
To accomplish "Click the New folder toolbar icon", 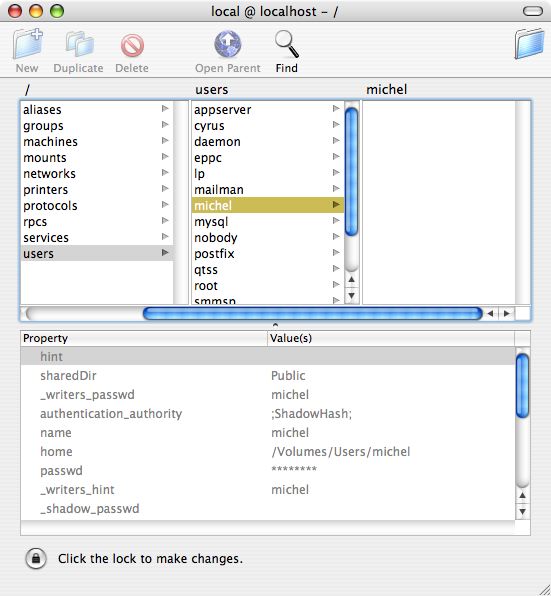I will (x=27, y=44).
